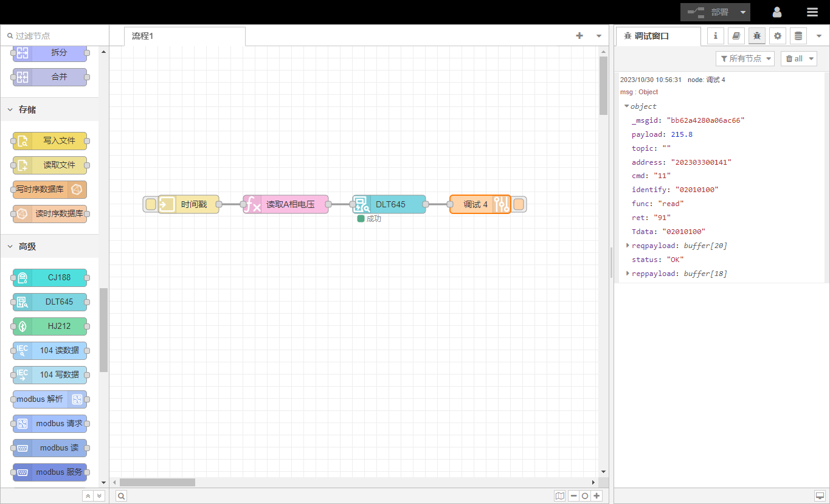Open the configuration nodes gear tab
This screenshot has width=830, height=504.
click(777, 36)
